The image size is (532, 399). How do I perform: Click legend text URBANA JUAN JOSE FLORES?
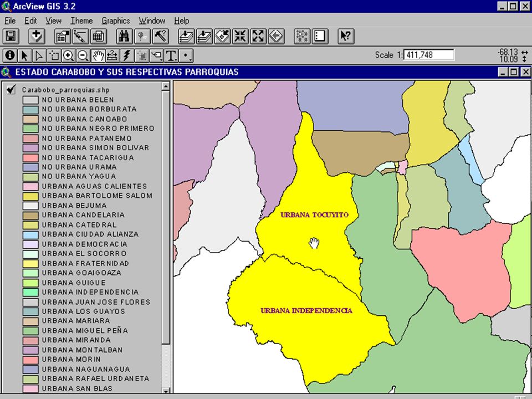tap(96, 302)
